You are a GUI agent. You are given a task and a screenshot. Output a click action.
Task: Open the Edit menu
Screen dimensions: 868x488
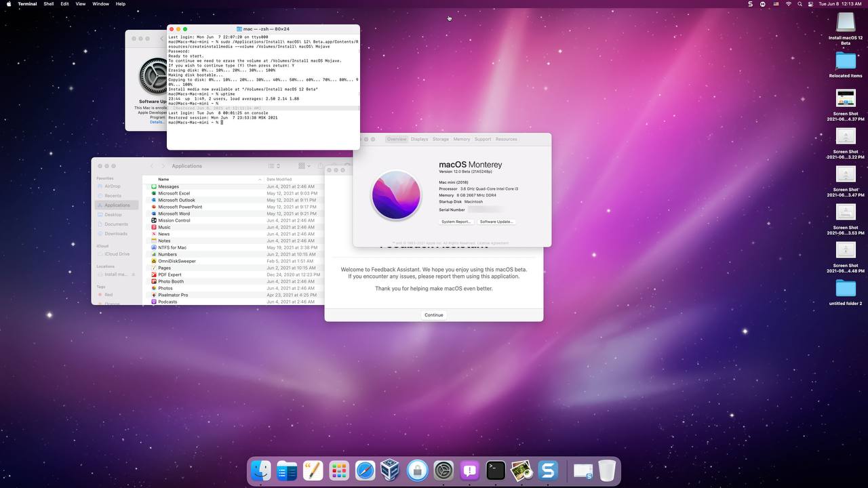tap(64, 4)
